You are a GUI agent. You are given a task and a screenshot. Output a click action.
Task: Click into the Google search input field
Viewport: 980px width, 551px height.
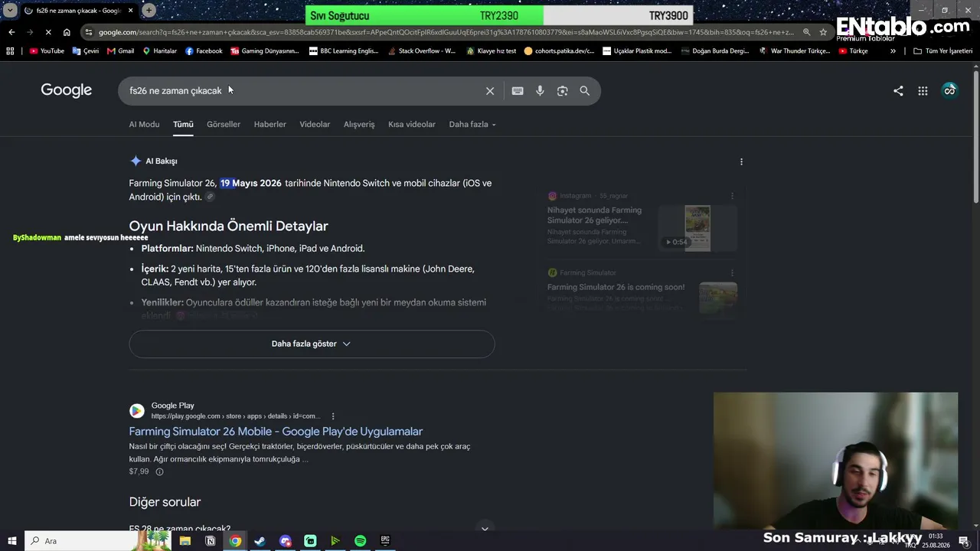pyautogui.click(x=302, y=91)
